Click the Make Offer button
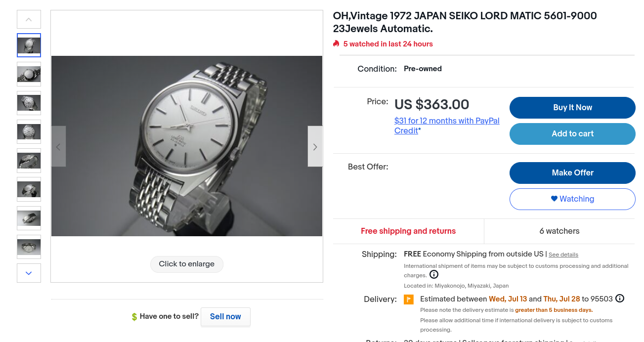This screenshot has height=342, width=644. (572, 172)
